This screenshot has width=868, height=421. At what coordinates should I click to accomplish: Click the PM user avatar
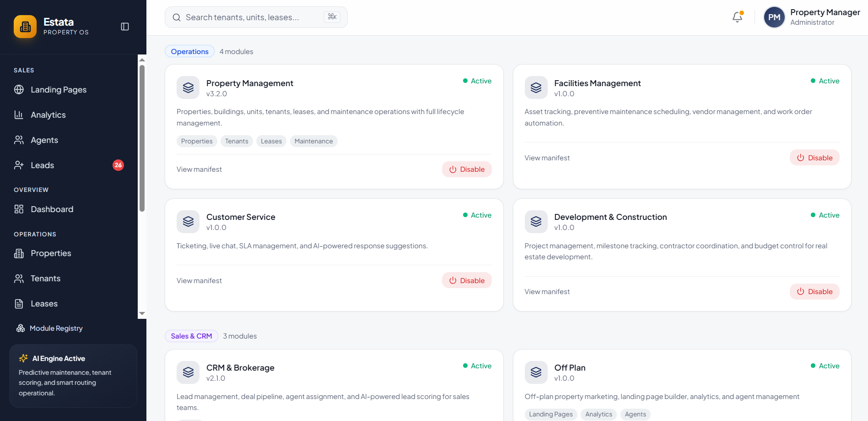(774, 17)
